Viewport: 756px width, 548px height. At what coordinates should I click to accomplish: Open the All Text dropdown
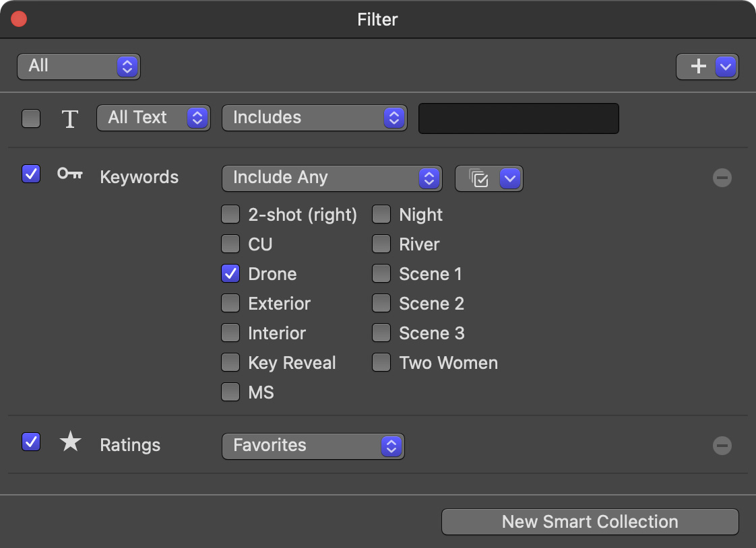coord(154,118)
